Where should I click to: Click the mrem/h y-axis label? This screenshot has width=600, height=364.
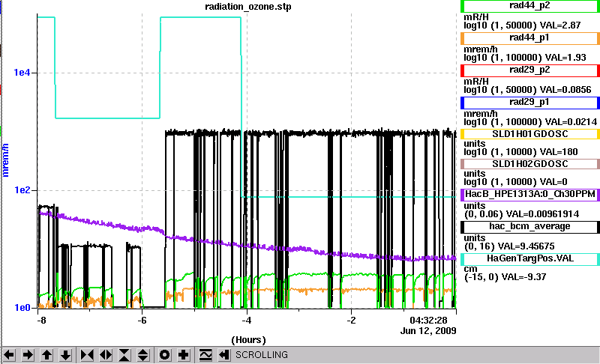point(6,160)
